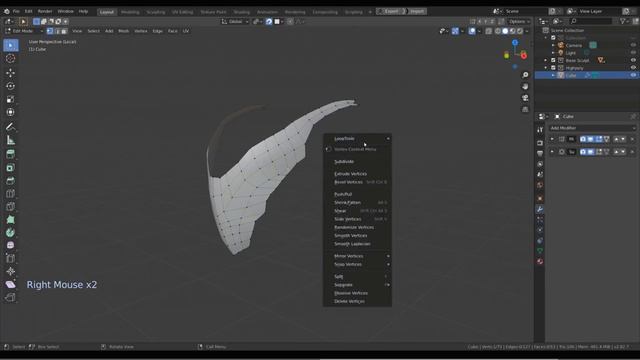Choose Subdivide from the context menu
Screen dimensions: 640x360
[x=358, y=162]
